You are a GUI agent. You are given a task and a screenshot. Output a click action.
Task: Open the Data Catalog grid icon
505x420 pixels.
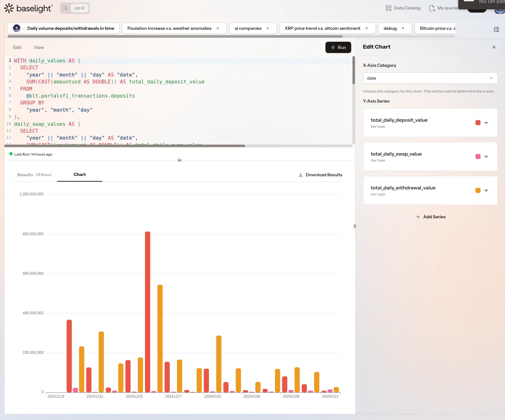click(388, 8)
